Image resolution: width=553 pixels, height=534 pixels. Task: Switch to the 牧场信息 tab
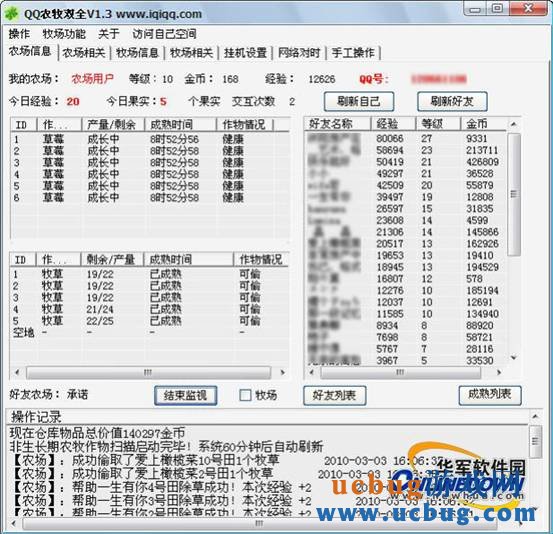point(138,53)
